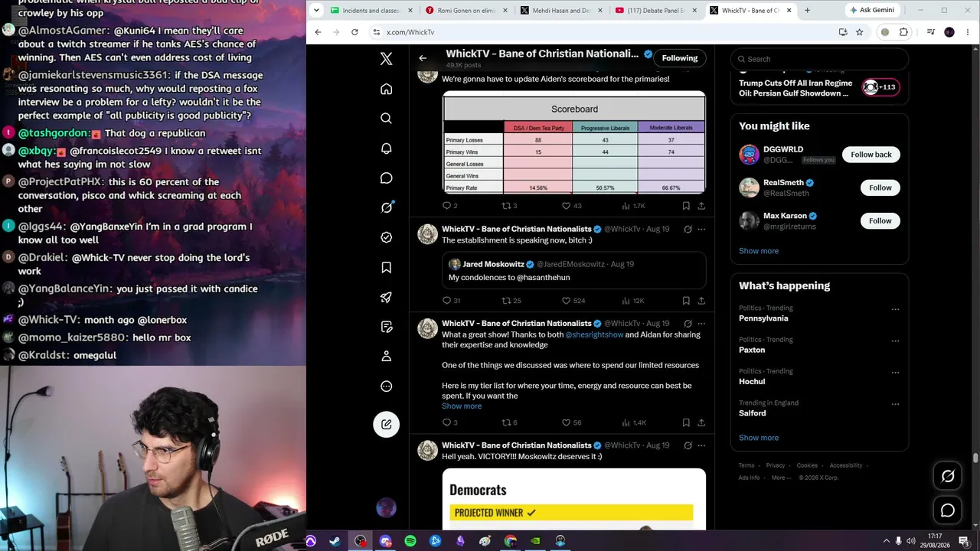Viewport: 980px width, 551px height.
Task: Open options for Pennsylvania trend
Action: [x=895, y=310]
